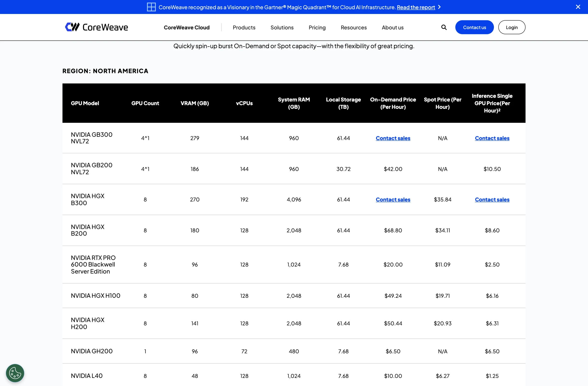Screen dimensions: 588x386
Task: Click the NVIDIA HGX H200 model name
Action: click(87, 323)
